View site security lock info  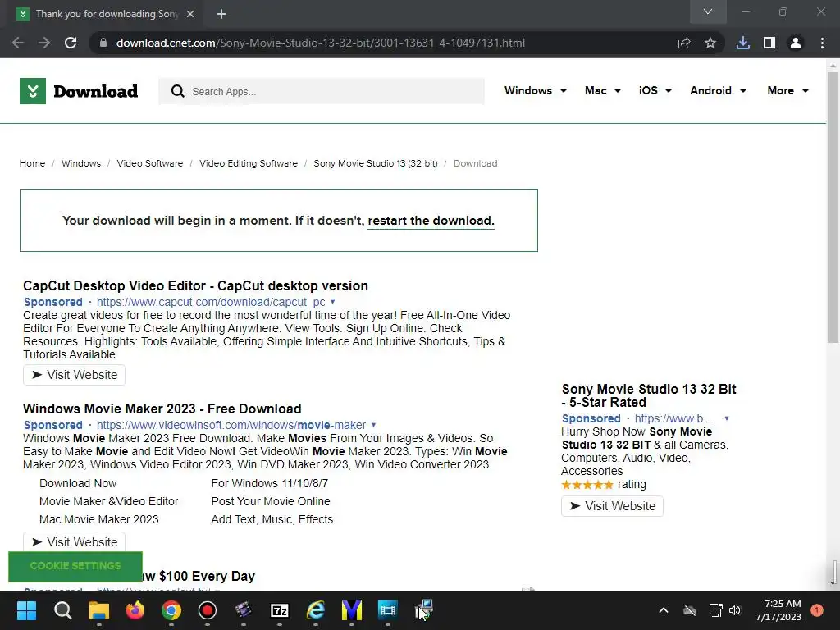tap(103, 43)
